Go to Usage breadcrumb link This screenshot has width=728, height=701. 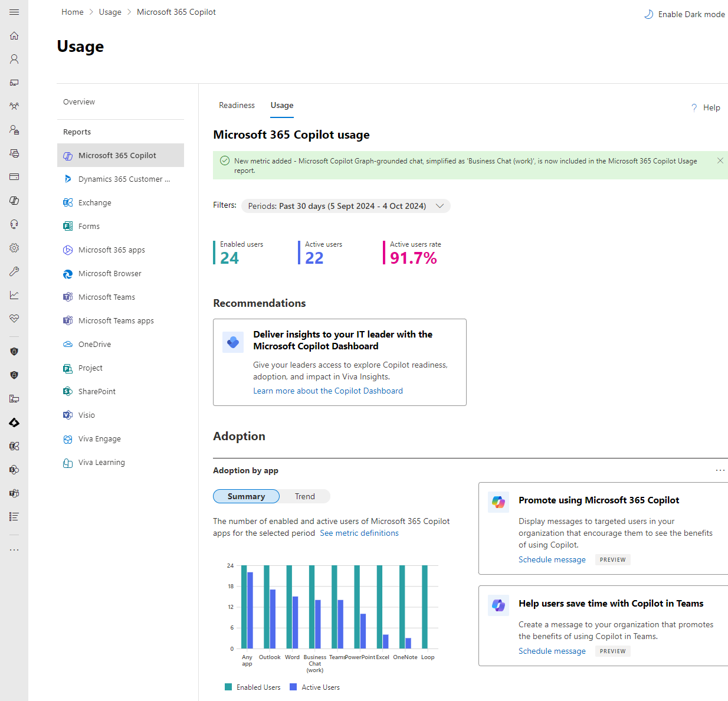pyautogui.click(x=110, y=12)
